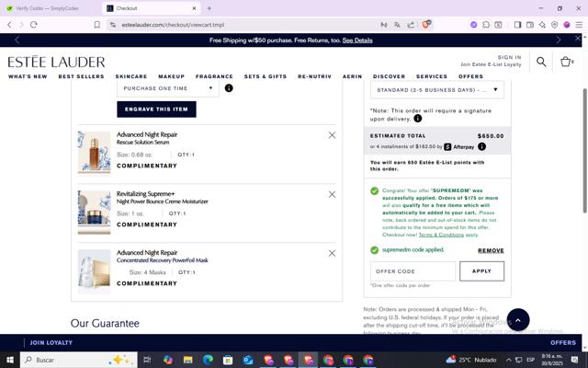Open Outlook from the taskbar
Screen dimensions: 588x368
[x=248, y=360]
